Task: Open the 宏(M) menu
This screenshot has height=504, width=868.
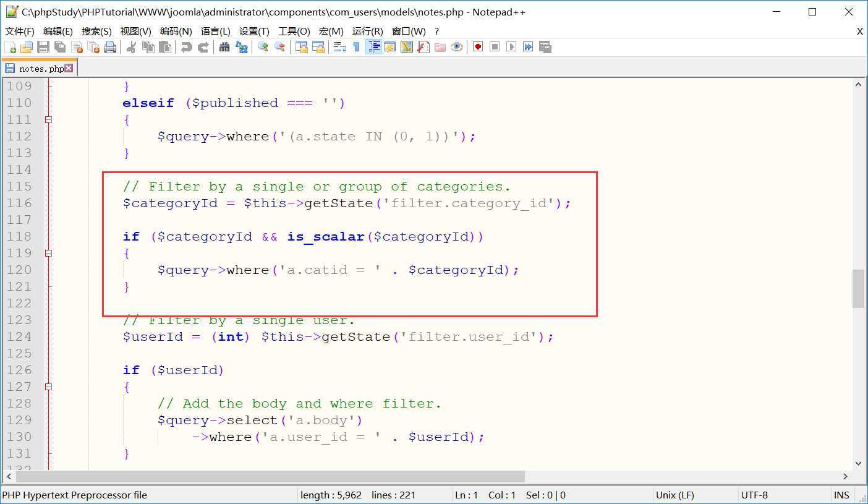Action: [x=331, y=31]
